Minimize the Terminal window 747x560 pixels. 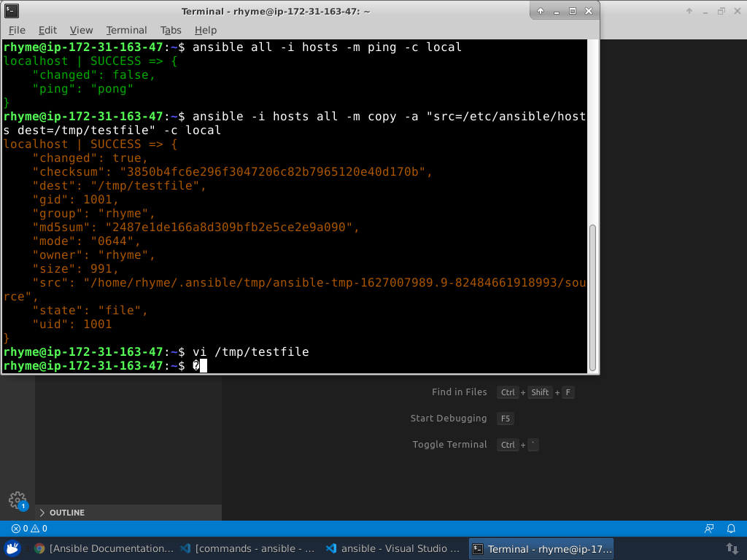click(556, 11)
